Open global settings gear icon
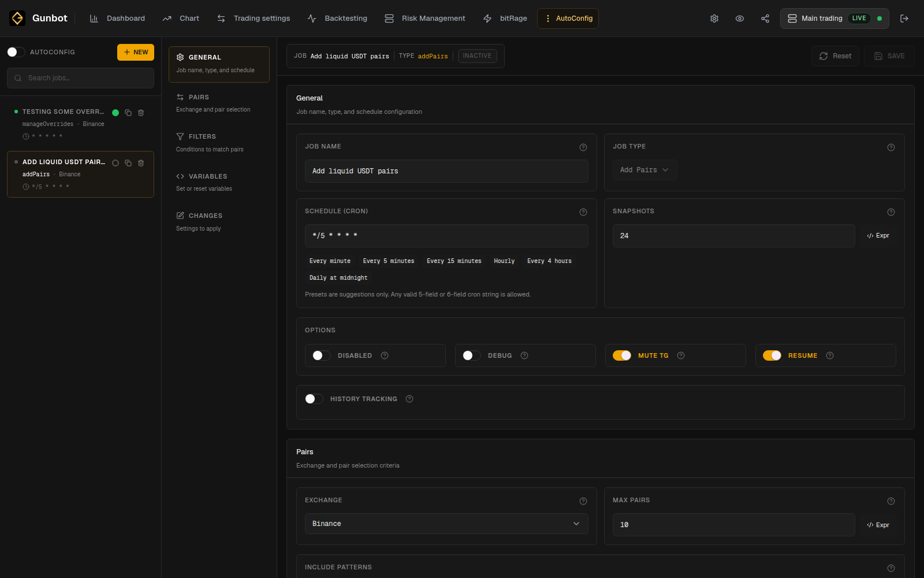Screen dimensions: 924x578 [x=714, y=18]
